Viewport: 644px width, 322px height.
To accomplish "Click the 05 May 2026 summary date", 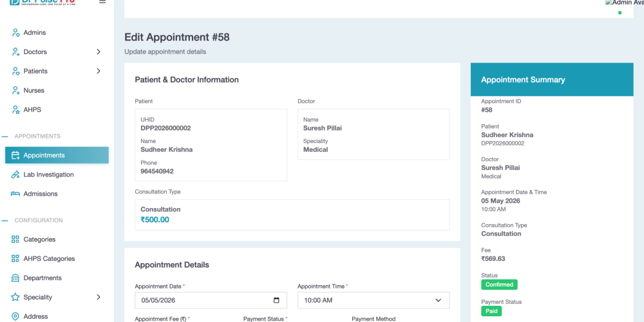I will (500, 201).
